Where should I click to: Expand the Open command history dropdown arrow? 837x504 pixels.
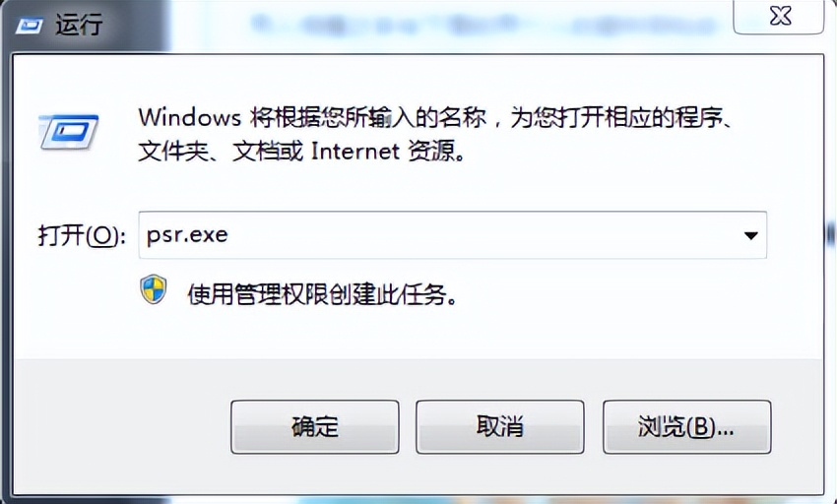750,235
